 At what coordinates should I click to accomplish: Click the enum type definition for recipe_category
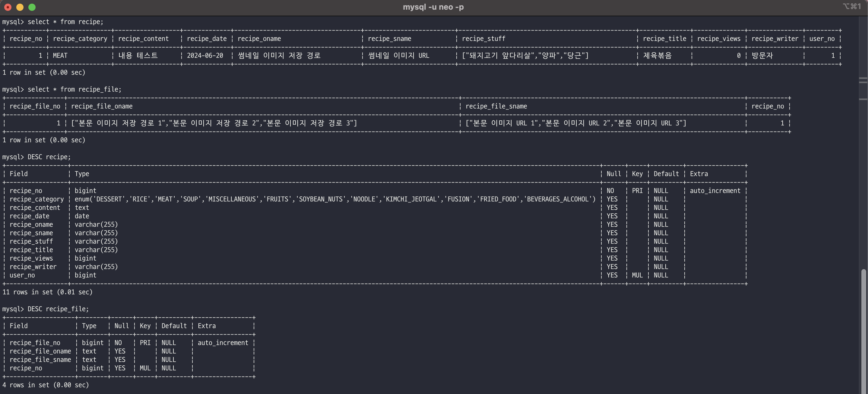coord(335,199)
